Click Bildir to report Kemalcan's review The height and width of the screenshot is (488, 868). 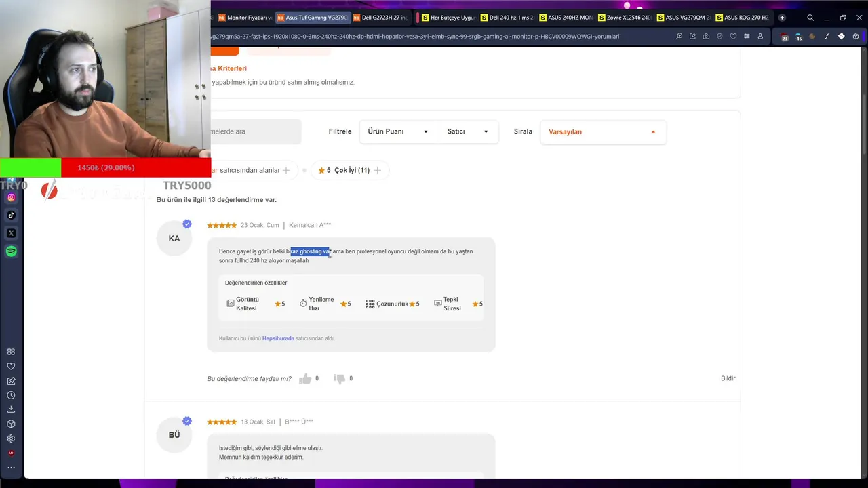pos(728,378)
